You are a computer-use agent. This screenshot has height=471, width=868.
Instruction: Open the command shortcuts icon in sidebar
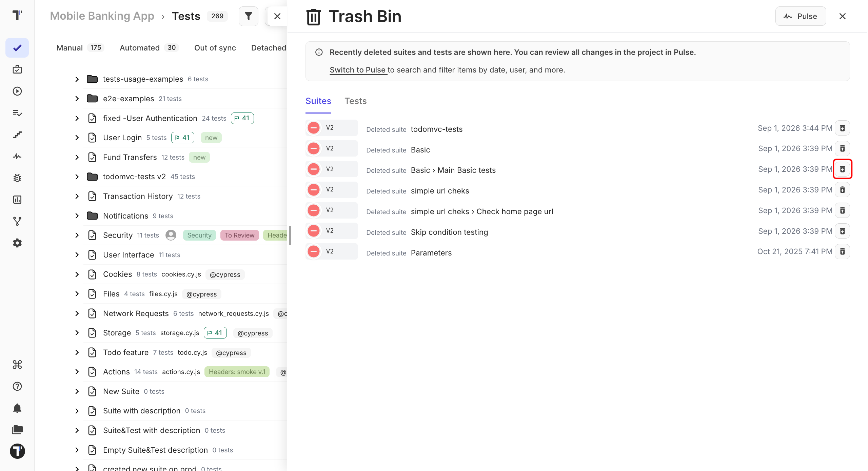(x=17, y=365)
